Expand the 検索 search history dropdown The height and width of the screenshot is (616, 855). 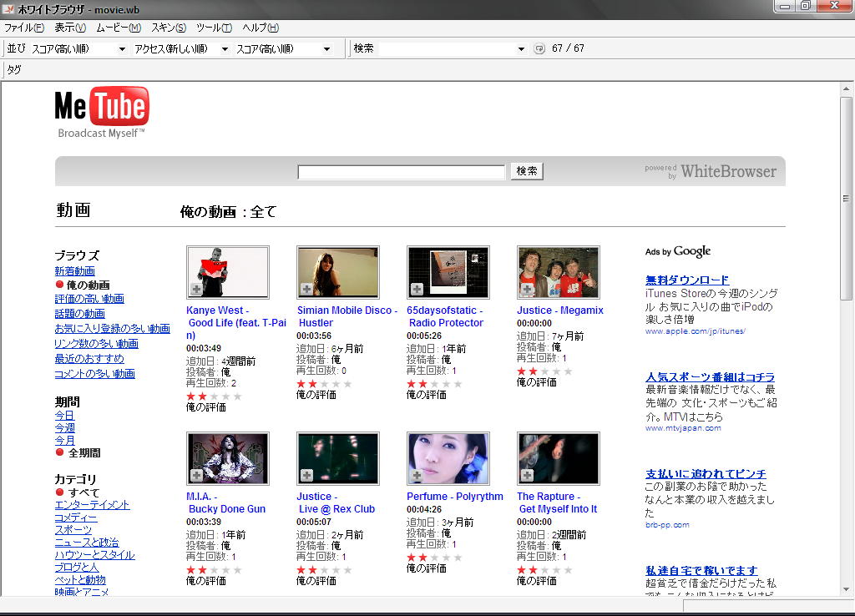(521, 49)
